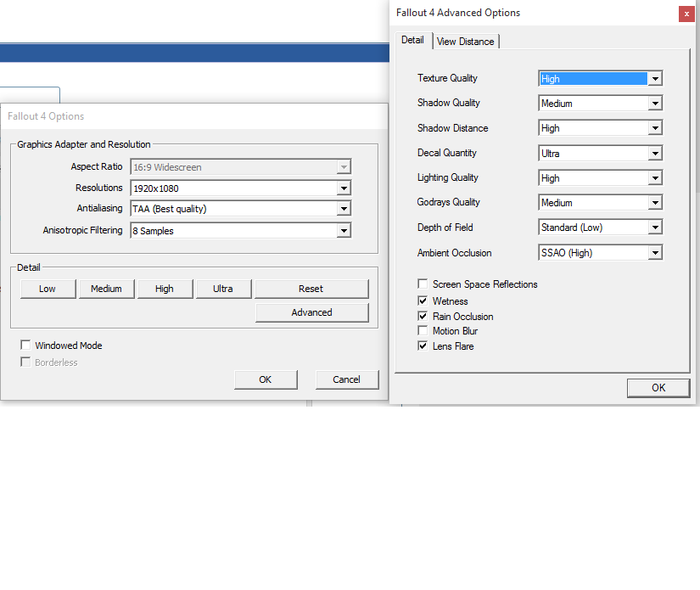This screenshot has width=700, height=590.
Task: Disable the Rain Occlusion checkbox
Action: (x=423, y=316)
